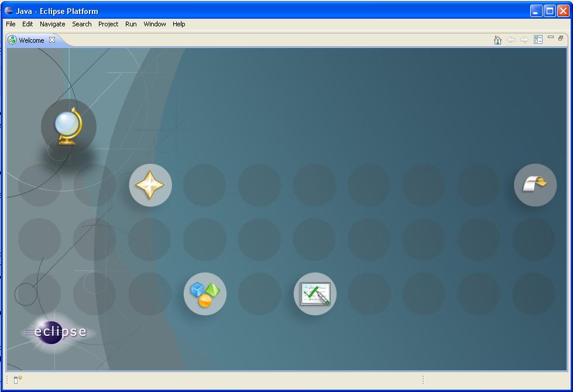Open the Overview globe icon

pyautogui.click(x=68, y=126)
